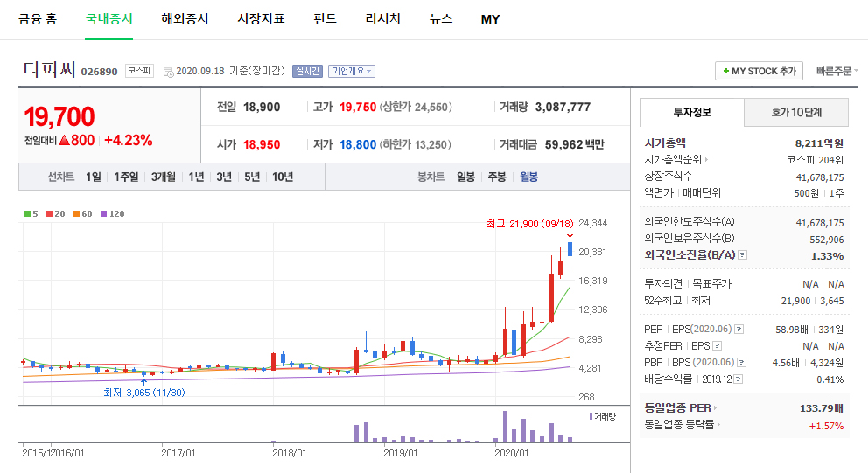Switch to 일봉 candle chart
This screenshot has height=473, width=868.
[x=465, y=177]
